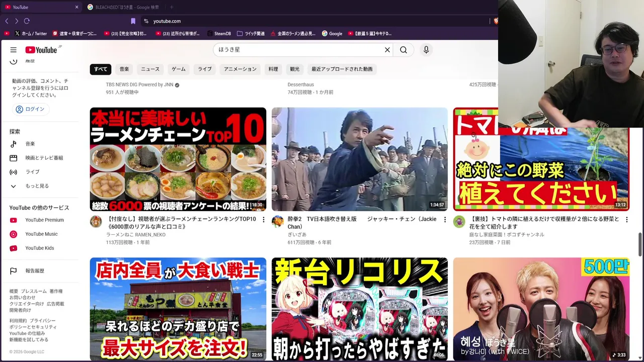The image size is (644, 362).
Task: Open the ホーム / Twitter bookmark
Action: [x=31, y=34]
